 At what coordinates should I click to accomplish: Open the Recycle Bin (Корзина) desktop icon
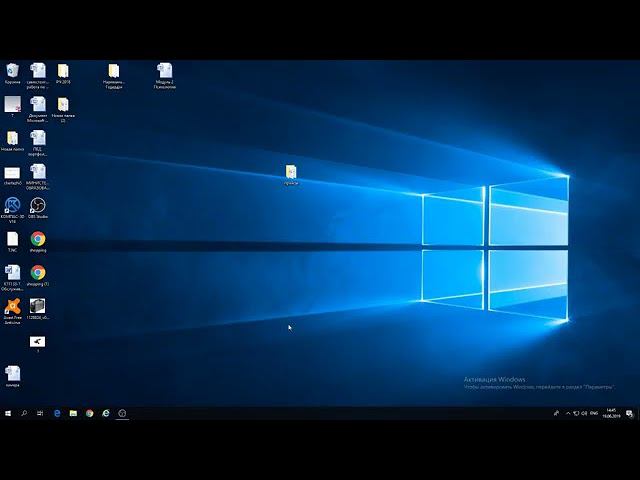(13, 71)
